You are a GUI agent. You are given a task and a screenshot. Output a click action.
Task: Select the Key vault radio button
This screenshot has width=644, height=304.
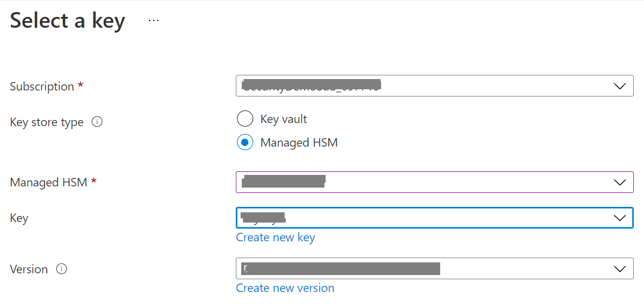tap(244, 119)
